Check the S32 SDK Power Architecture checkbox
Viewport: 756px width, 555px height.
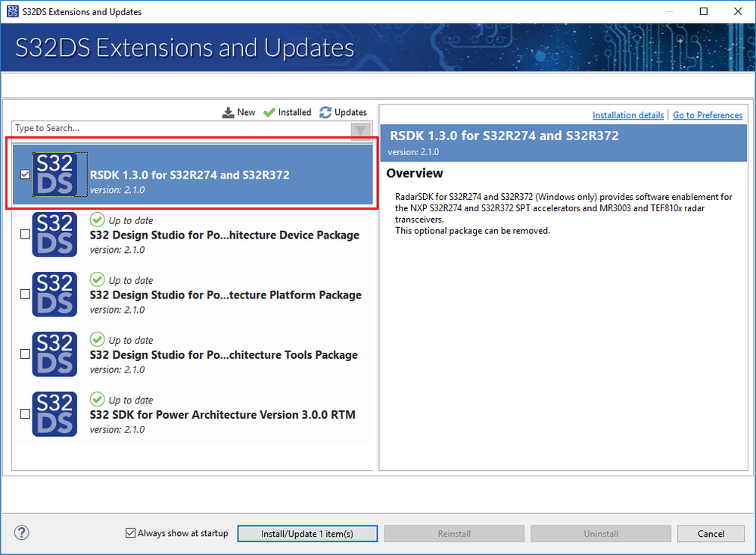[25, 413]
